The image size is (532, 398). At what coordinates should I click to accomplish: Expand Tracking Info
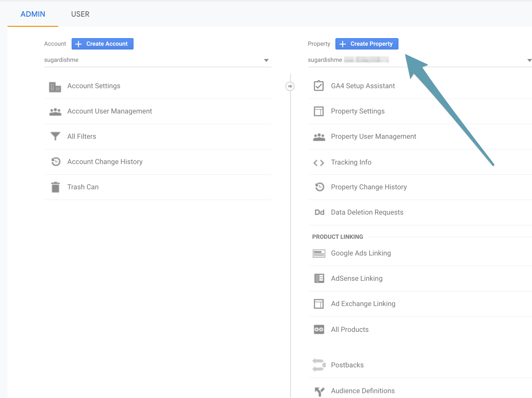tap(351, 162)
